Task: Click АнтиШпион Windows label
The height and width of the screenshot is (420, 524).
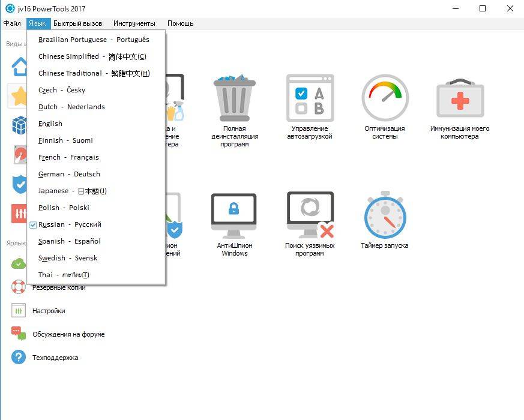Action: 235,249
